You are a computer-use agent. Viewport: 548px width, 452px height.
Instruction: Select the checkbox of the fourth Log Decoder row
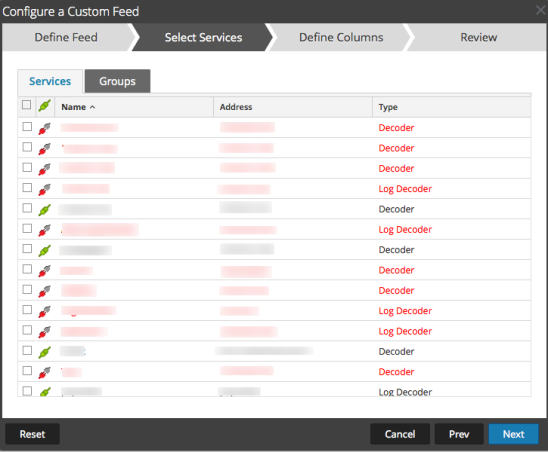point(27,330)
